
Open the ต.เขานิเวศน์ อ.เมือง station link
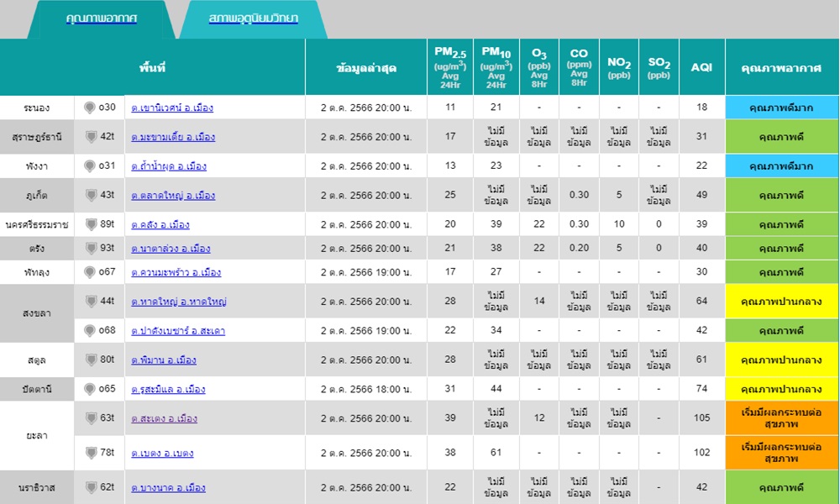tap(172, 108)
